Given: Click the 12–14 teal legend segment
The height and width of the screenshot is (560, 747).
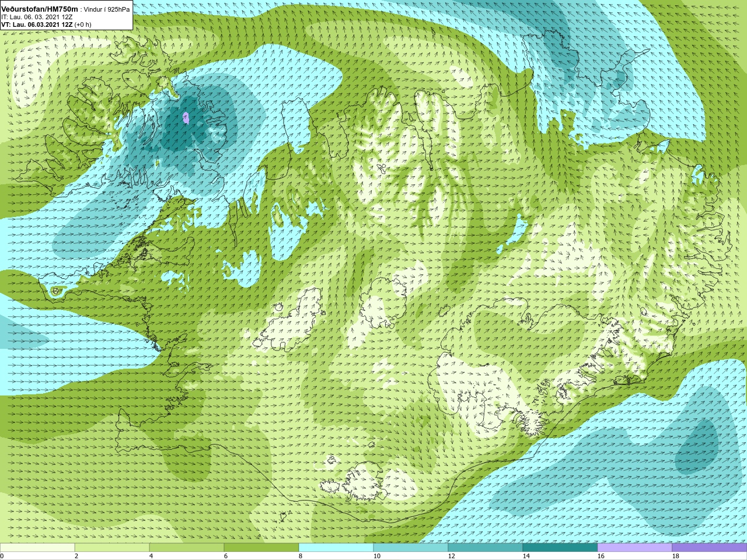Looking at the screenshot, I should tap(486, 548).
